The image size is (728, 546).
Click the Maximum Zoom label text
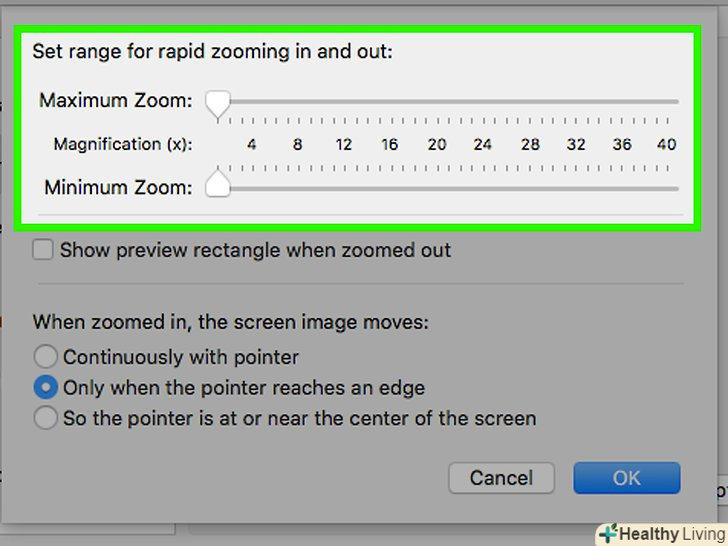click(115, 101)
